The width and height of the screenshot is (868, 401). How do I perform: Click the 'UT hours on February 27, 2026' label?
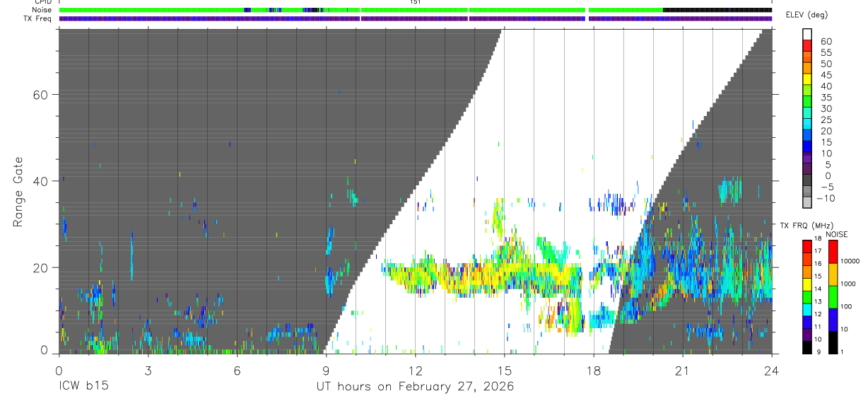(415, 388)
